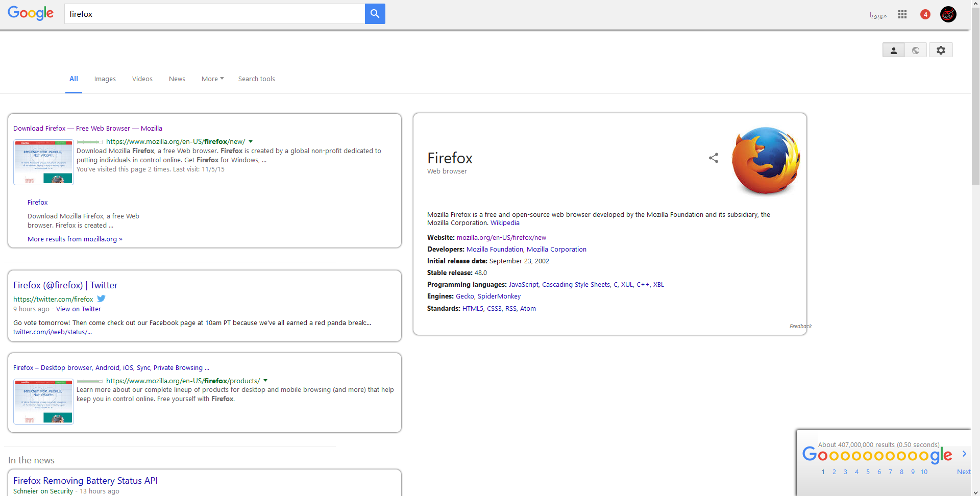Open the Google apps grid icon
This screenshot has height=496, width=980.
(x=902, y=14)
